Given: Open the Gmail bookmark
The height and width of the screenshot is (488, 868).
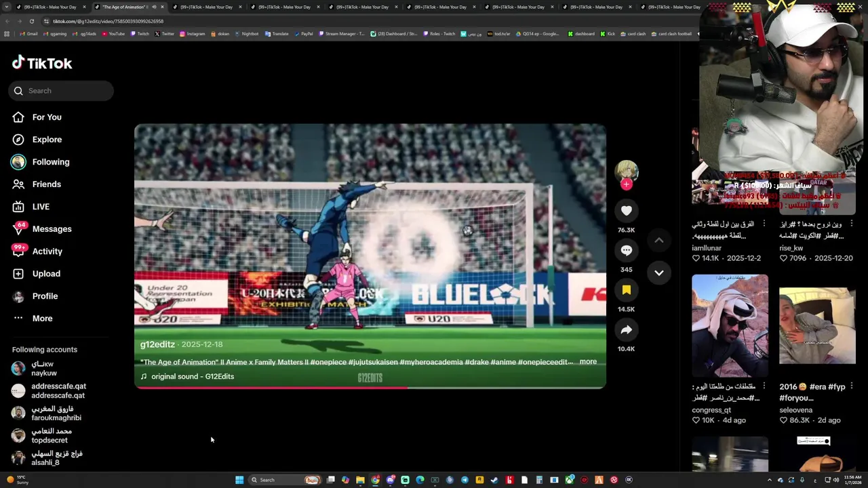Looking at the screenshot, I should pyautogui.click(x=28, y=34).
